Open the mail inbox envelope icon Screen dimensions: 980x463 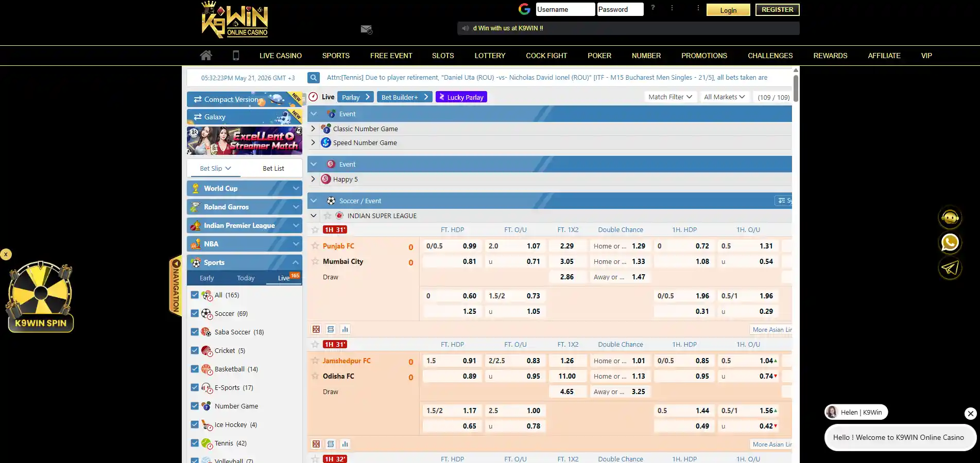366,29
